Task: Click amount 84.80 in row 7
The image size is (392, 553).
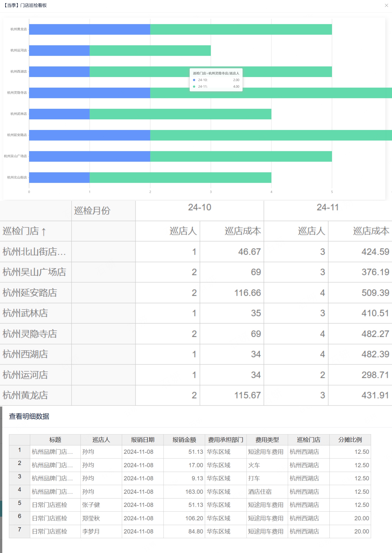Action: click(196, 532)
